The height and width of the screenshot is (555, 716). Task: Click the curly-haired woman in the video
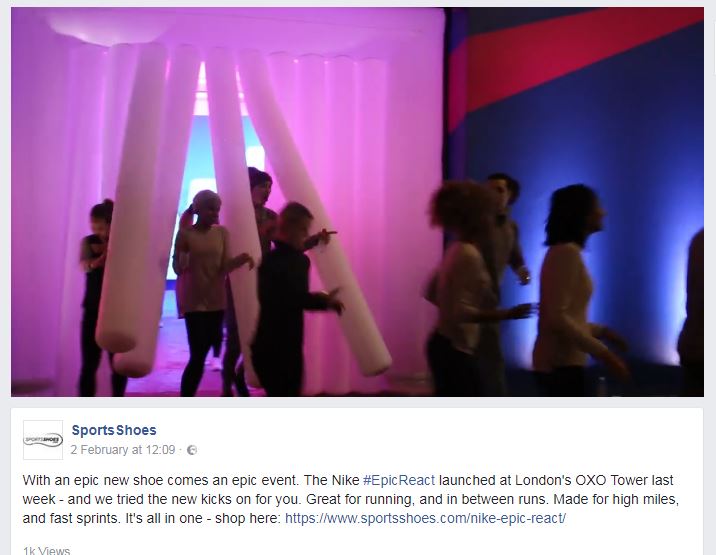click(463, 285)
